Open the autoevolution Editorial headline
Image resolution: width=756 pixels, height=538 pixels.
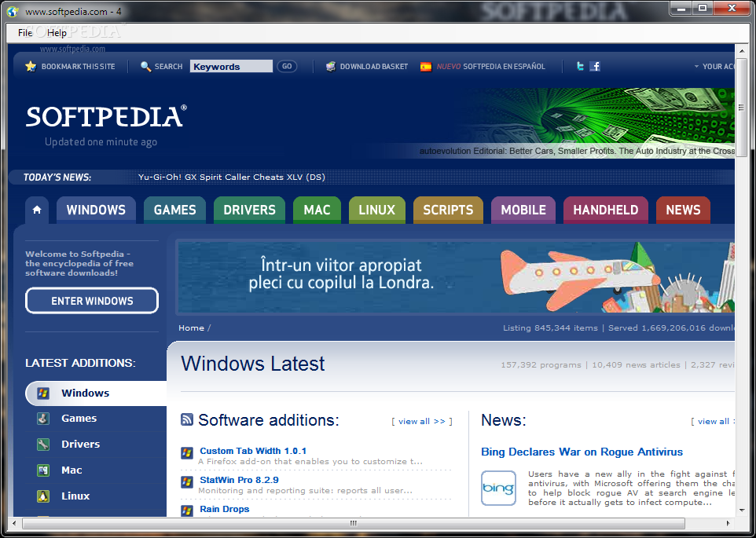[577, 152]
